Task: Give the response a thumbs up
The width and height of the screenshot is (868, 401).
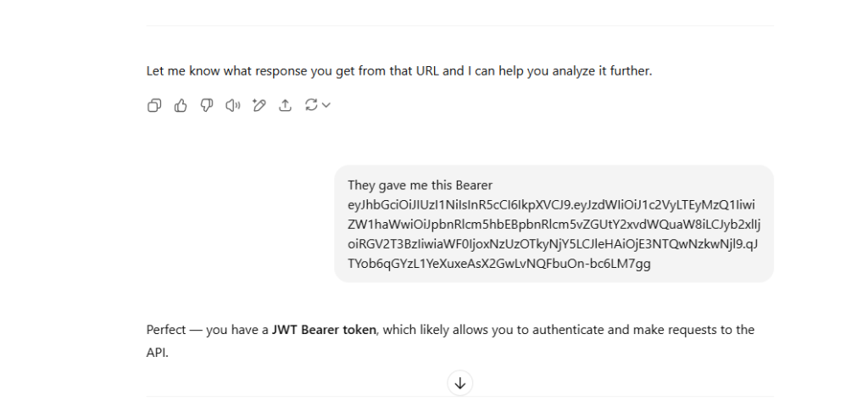Action: [181, 105]
